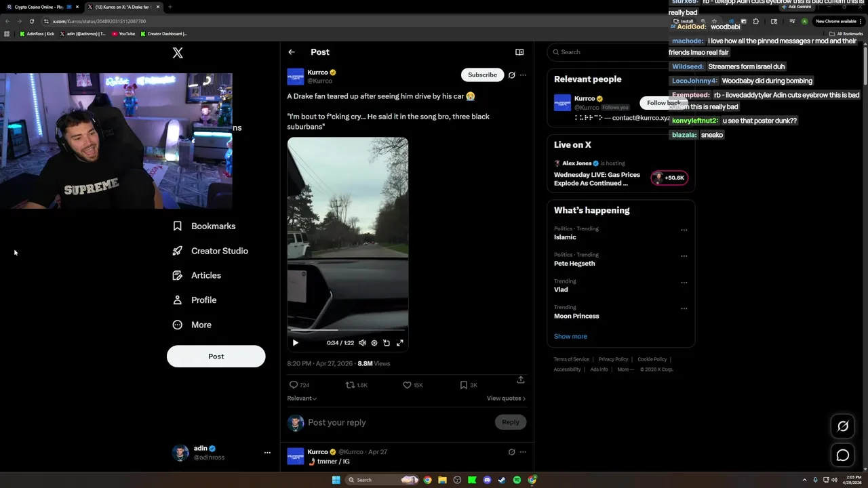Image resolution: width=868 pixels, height=488 pixels.
Task: Open the adin account avatar
Action: click(180, 453)
